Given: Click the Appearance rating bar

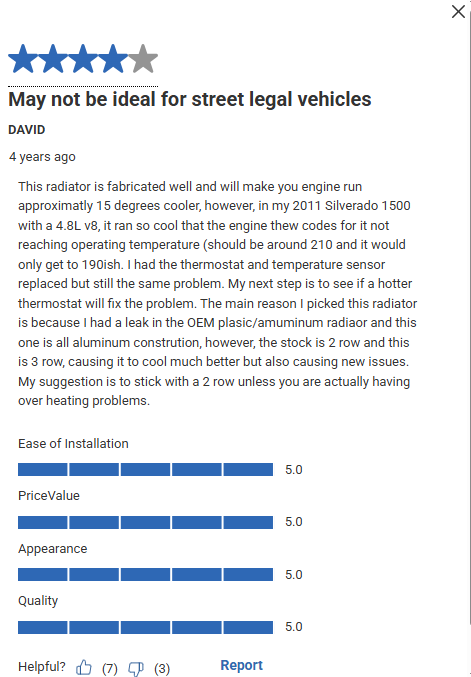Looking at the screenshot, I should pos(145,575).
